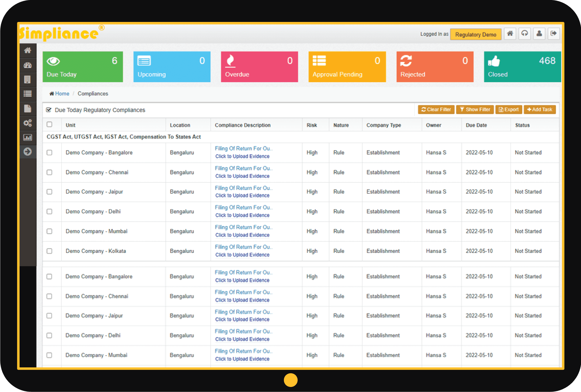Image resolution: width=581 pixels, height=392 pixels.
Task: Expand sidebar using the arrow circle icon
Action: [28, 152]
